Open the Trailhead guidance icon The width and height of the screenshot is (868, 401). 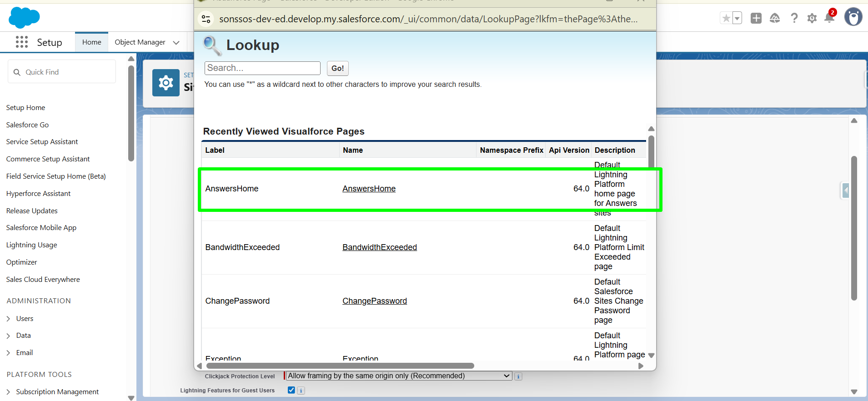pyautogui.click(x=775, y=18)
